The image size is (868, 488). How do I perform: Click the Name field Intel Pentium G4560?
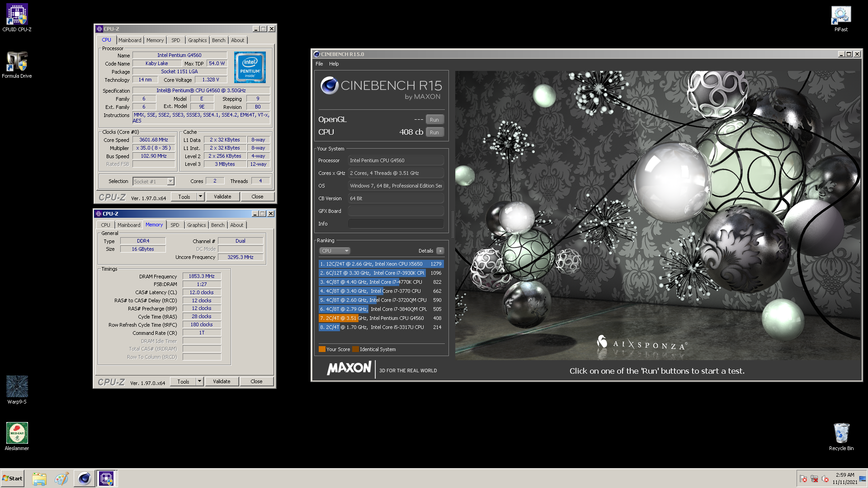[x=179, y=55]
